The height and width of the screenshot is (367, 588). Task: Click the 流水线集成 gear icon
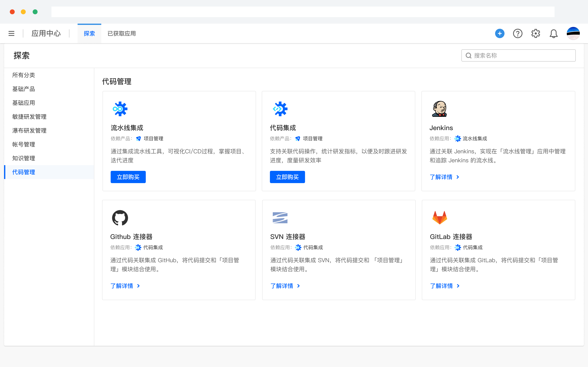(120, 109)
